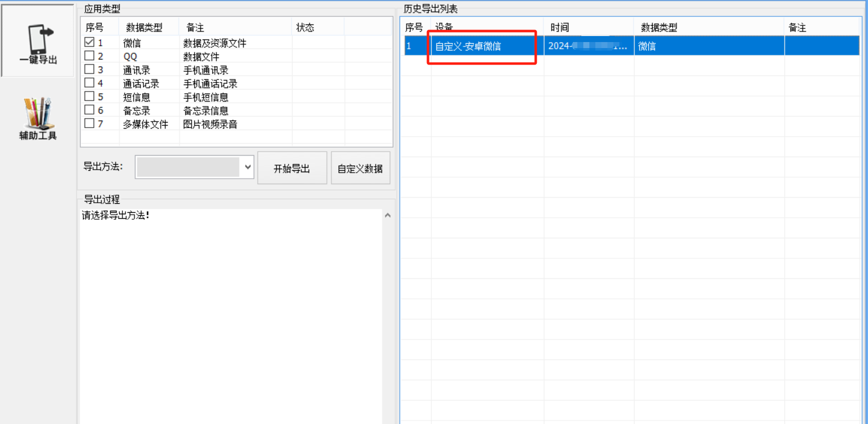868x424 pixels.
Task: Expand the 导出方法 dropdown list
Action: [248, 167]
